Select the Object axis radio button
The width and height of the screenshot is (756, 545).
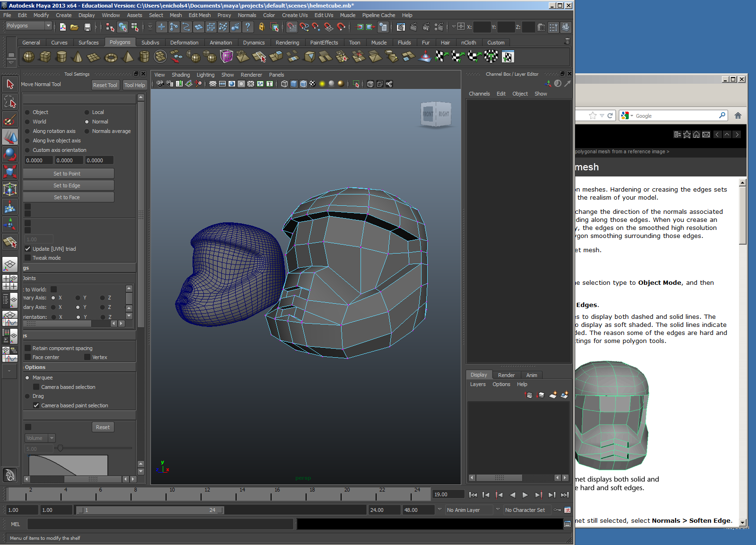[27, 112]
